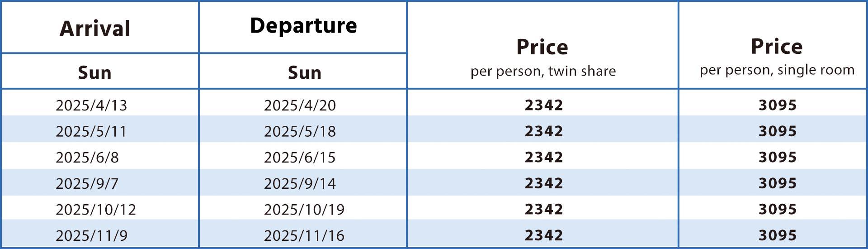Screen dimensions: 868x249
Task: Click the Departure column header
Action: tap(303, 25)
